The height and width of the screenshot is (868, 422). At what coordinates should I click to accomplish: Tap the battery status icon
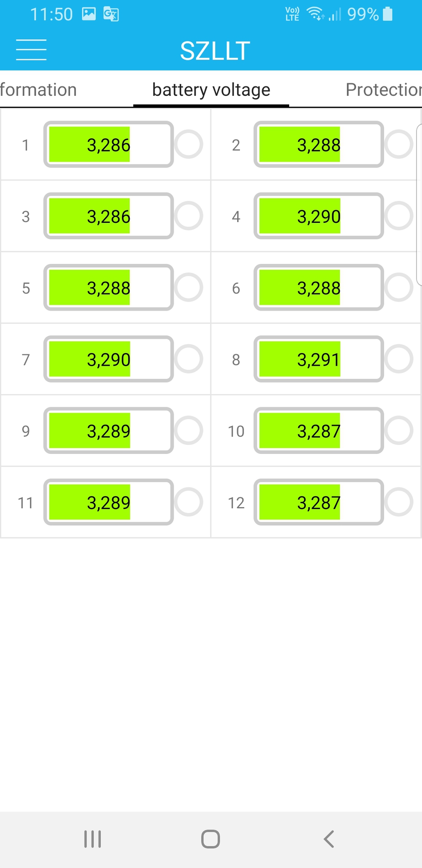pyautogui.click(x=388, y=14)
